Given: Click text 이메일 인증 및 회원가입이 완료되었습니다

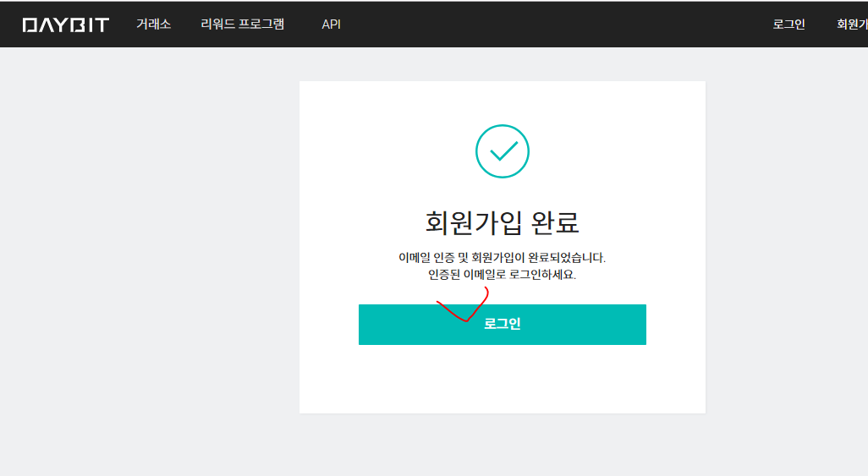Looking at the screenshot, I should coord(502,257).
